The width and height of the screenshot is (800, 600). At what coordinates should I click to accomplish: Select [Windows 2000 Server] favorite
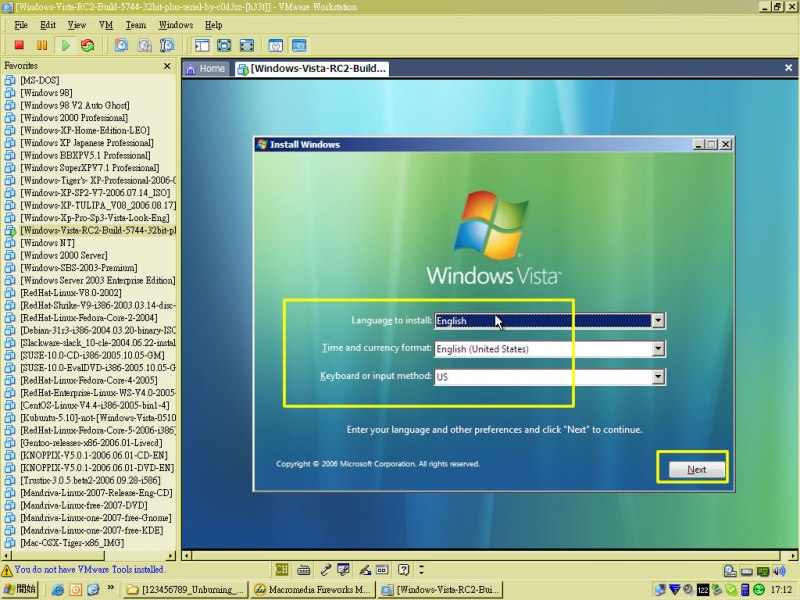coord(64,255)
